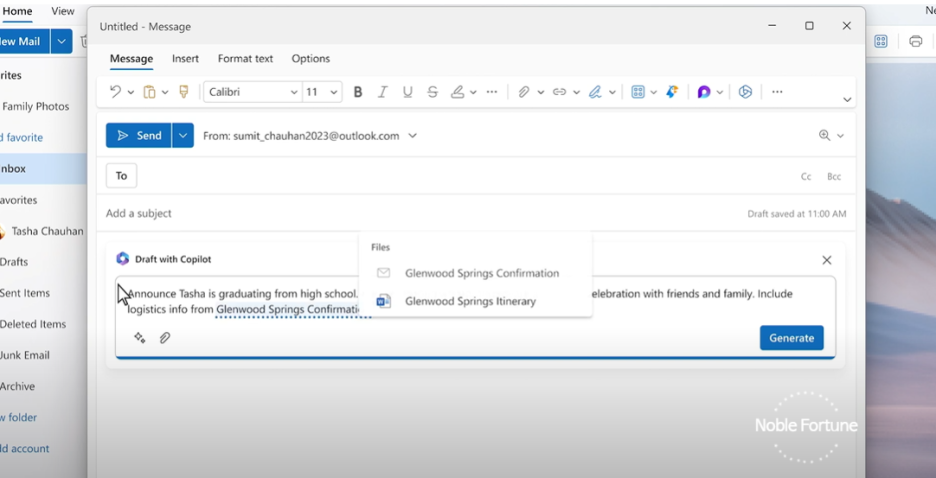
Task: Toggle Bold formatting
Action: tap(358, 92)
